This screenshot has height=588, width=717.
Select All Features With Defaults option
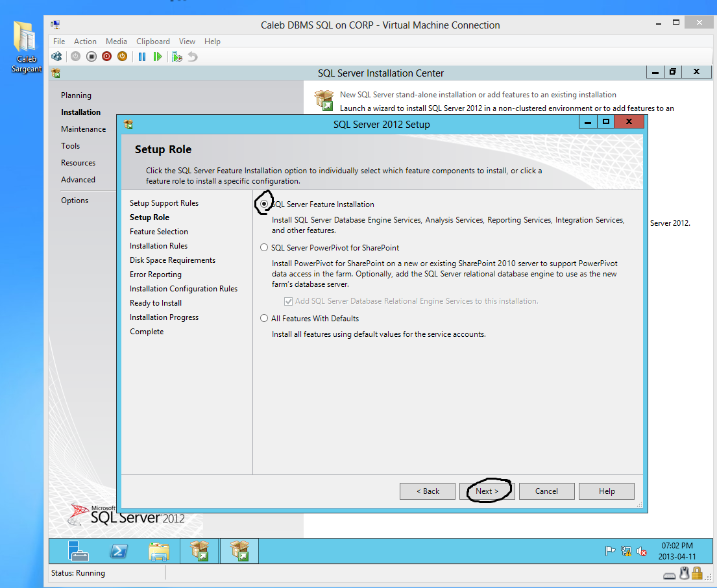point(264,318)
